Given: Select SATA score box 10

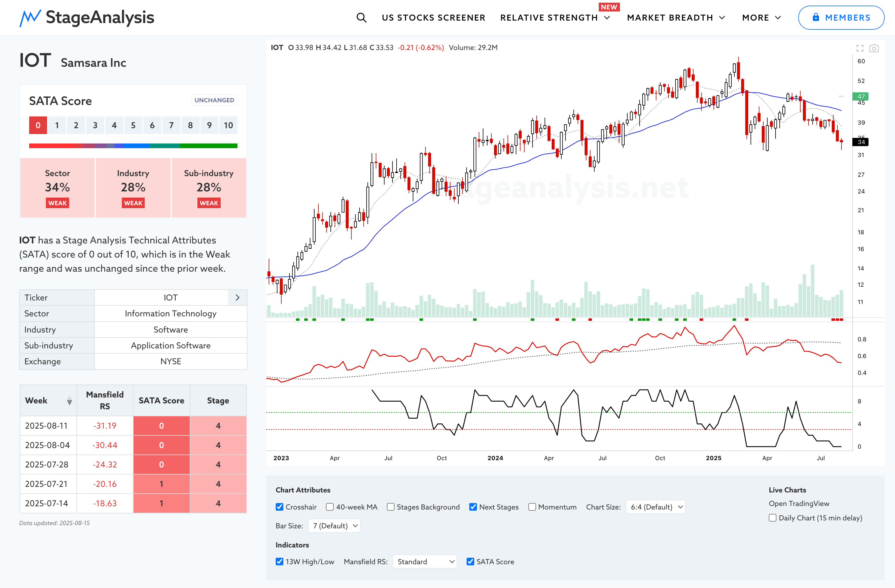Looking at the screenshot, I should [228, 125].
